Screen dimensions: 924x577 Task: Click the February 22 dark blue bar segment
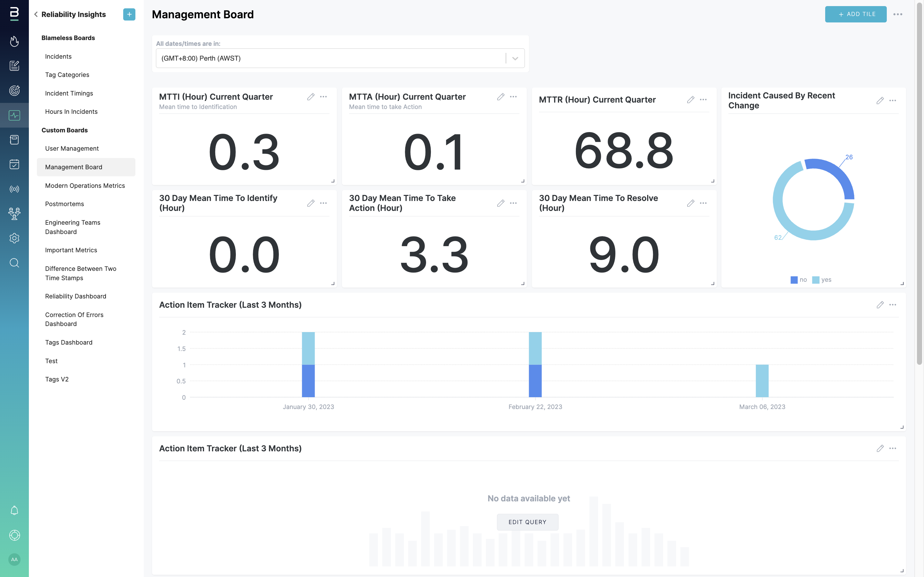[x=535, y=381]
